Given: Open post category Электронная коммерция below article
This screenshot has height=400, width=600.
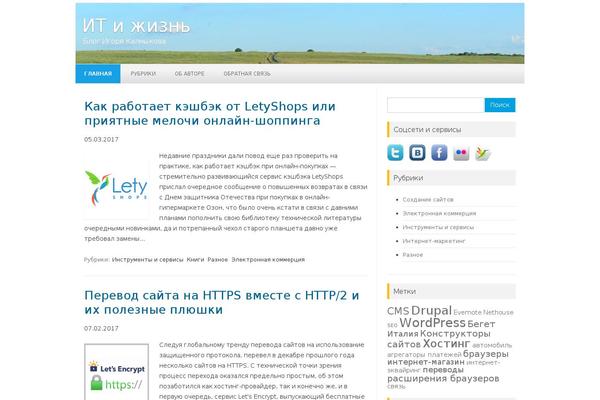Looking at the screenshot, I should coord(268,260).
